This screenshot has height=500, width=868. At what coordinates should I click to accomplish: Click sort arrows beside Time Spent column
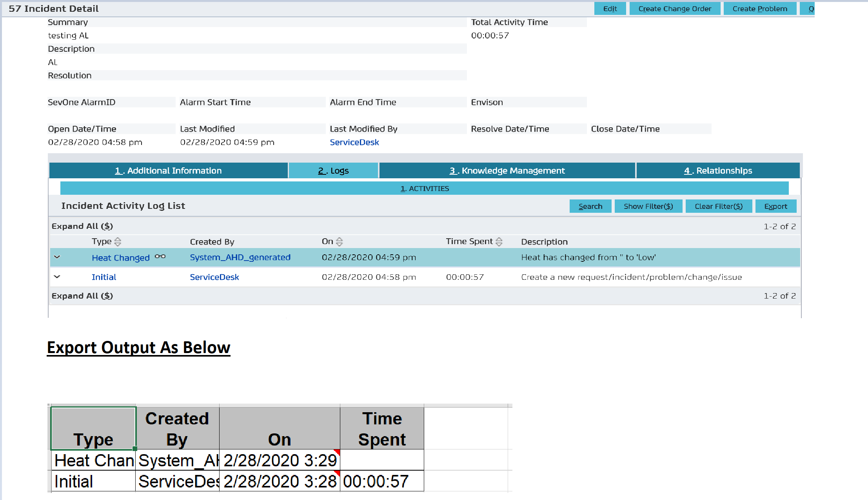tap(499, 242)
